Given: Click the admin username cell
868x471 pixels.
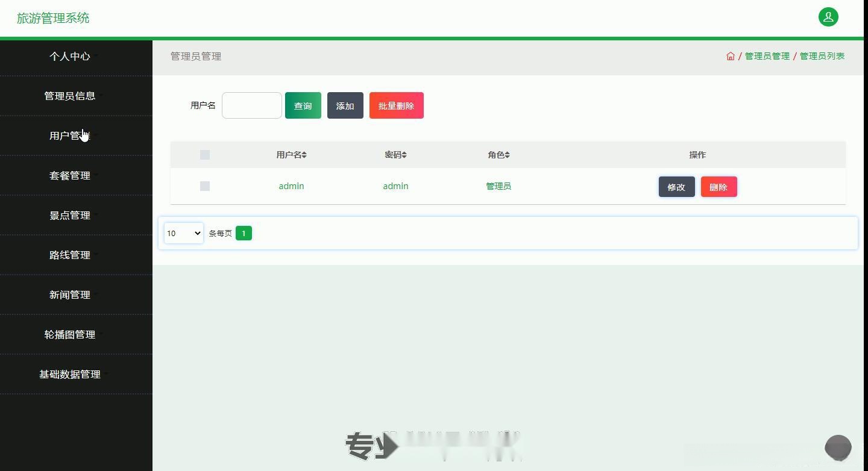Looking at the screenshot, I should pos(291,186).
